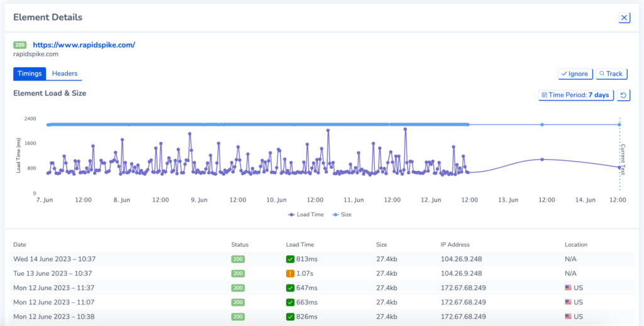
Task: Select the Wed 14 June 2023 – 10:37 row
Action: 322,259
